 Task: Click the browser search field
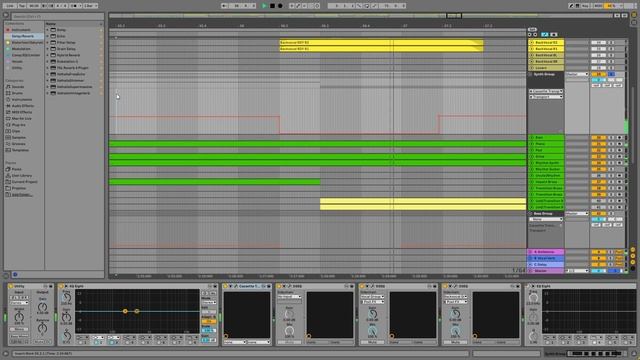pyautogui.click(x=57, y=16)
